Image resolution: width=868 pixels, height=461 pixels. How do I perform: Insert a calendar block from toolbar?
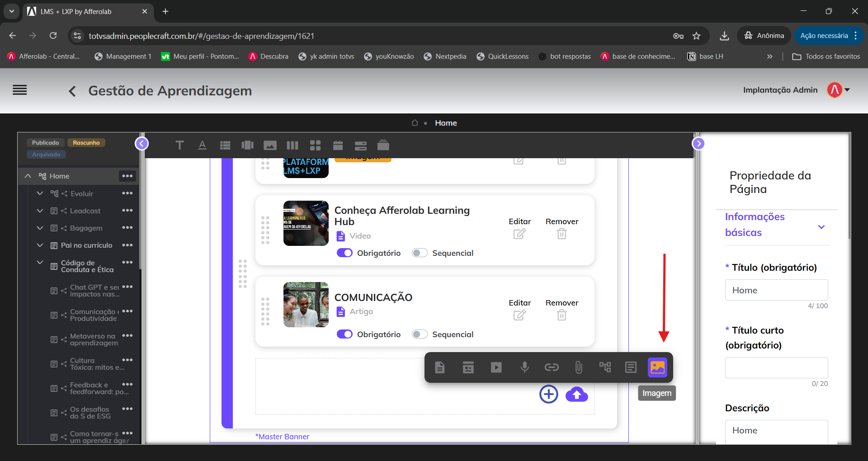click(x=338, y=145)
